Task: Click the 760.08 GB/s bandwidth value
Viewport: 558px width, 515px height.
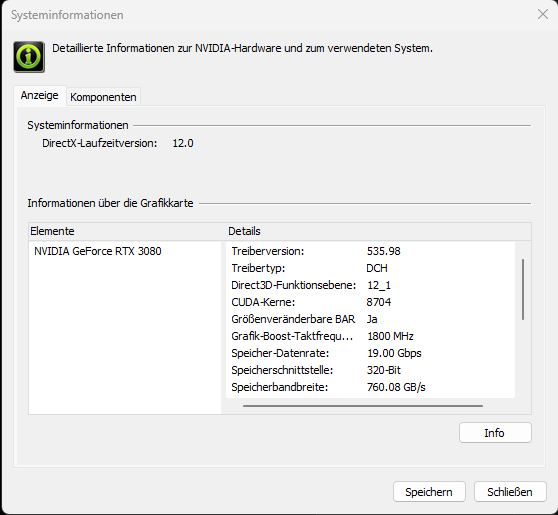Action: 396,387
